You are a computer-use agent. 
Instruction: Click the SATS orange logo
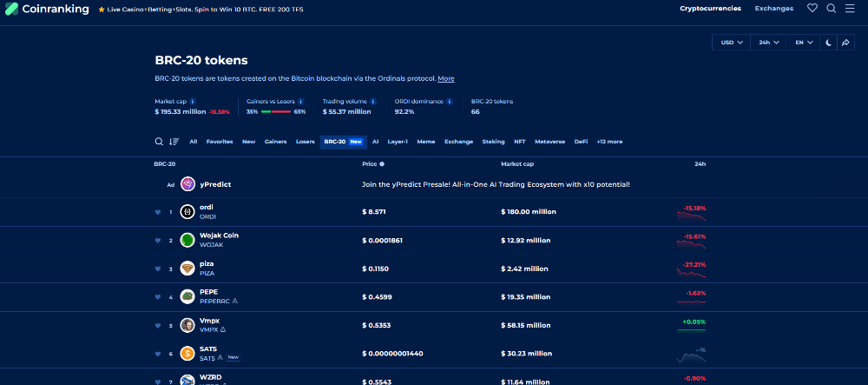[x=187, y=354]
